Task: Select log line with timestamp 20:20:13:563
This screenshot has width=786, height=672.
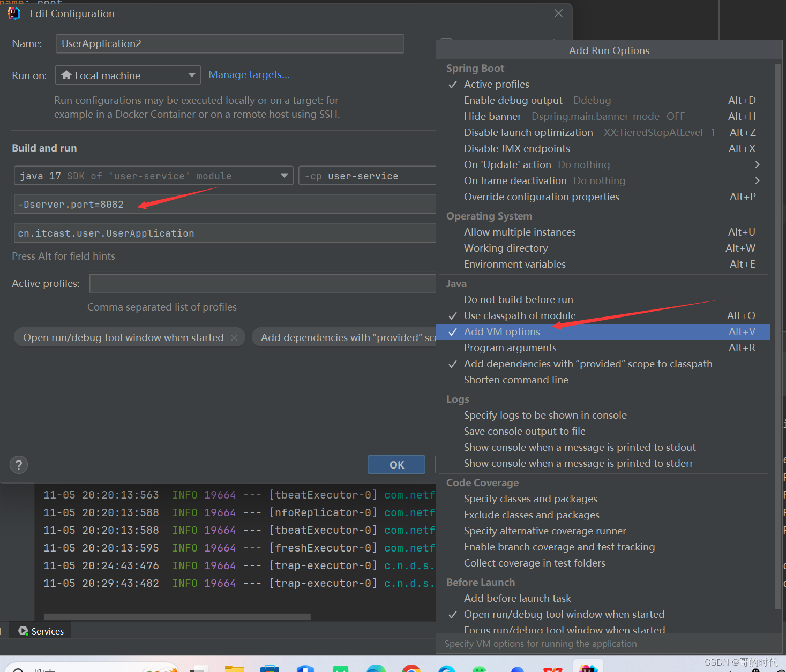Action: coord(239,495)
